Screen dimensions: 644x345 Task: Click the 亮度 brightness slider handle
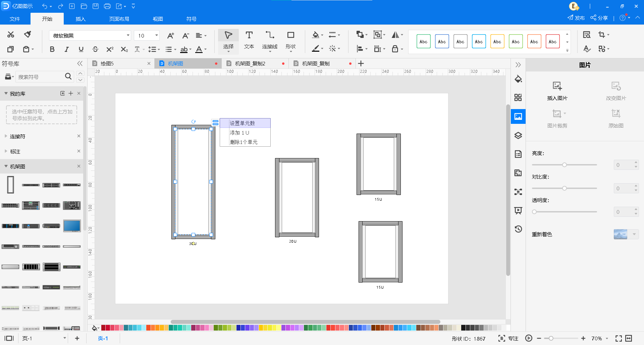[565, 165]
